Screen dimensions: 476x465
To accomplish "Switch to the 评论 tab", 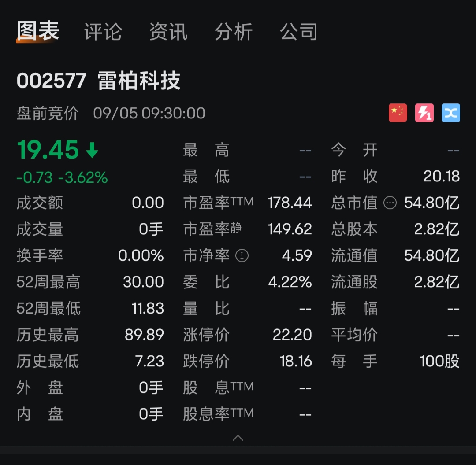I will pos(103,32).
